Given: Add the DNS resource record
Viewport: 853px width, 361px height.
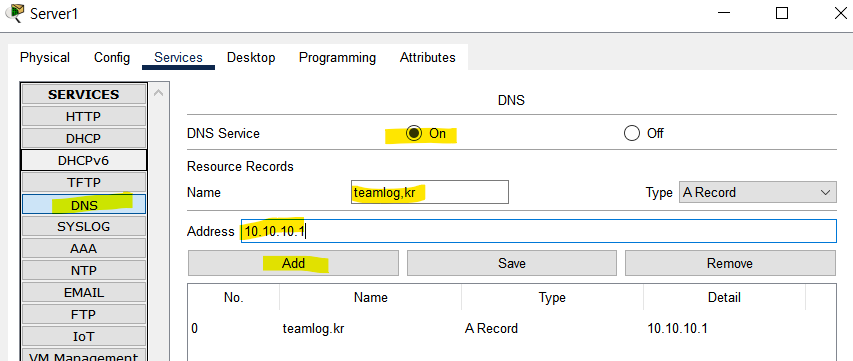Looking at the screenshot, I should pos(293,263).
